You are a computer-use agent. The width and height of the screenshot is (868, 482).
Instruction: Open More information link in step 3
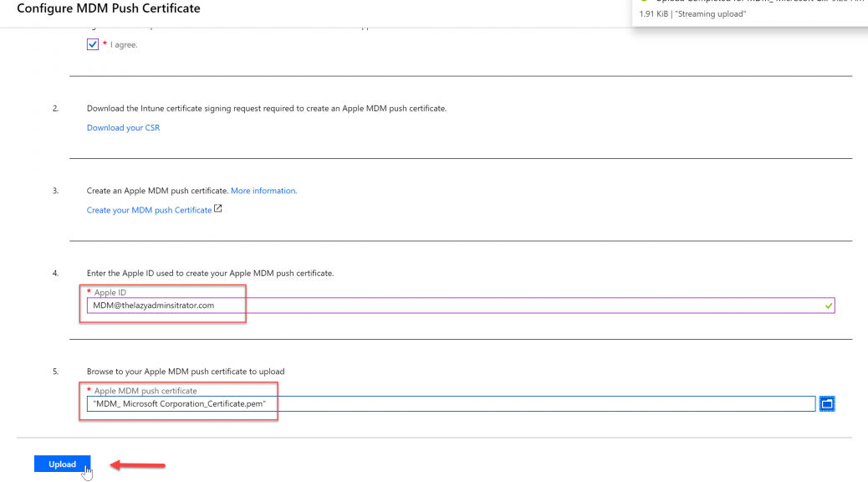point(263,191)
